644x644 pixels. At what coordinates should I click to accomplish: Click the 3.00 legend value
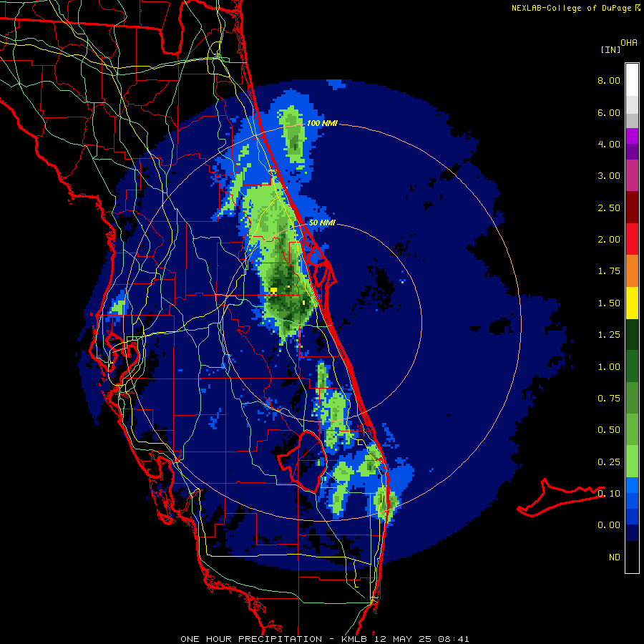click(x=609, y=176)
